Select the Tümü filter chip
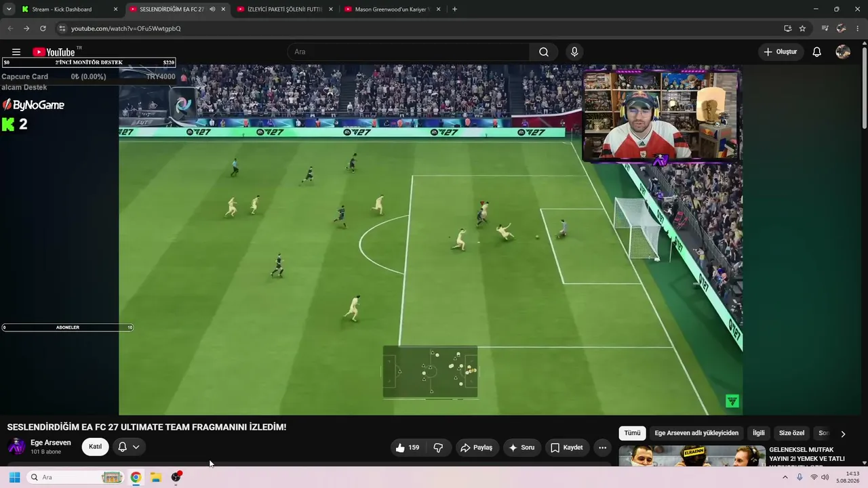This screenshot has width=868, height=488. pyautogui.click(x=632, y=434)
